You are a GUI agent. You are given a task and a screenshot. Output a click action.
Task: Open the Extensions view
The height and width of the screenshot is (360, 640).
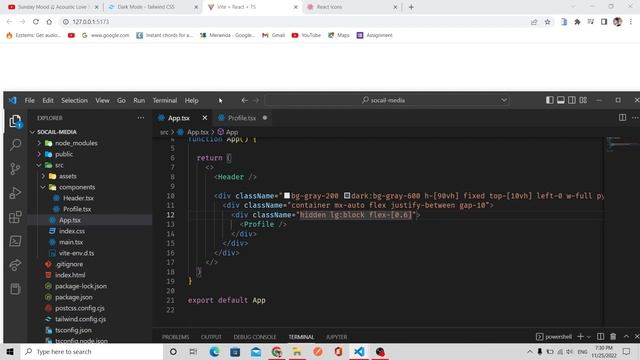pos(16,217)
